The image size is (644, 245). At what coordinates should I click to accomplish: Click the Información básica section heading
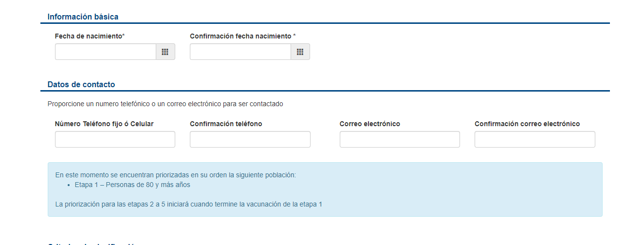(83, 17)
